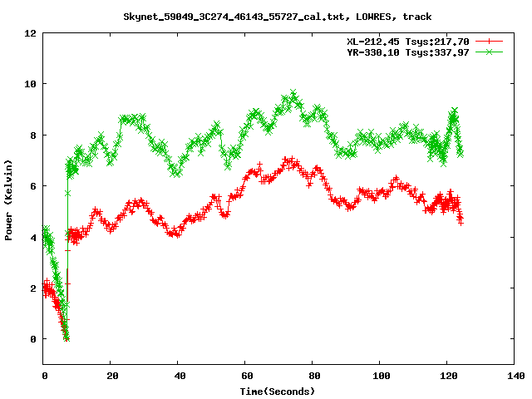Click the y-axis tick label 2
The height and width of the screenshot is (399, 532).
click(33, 288)
